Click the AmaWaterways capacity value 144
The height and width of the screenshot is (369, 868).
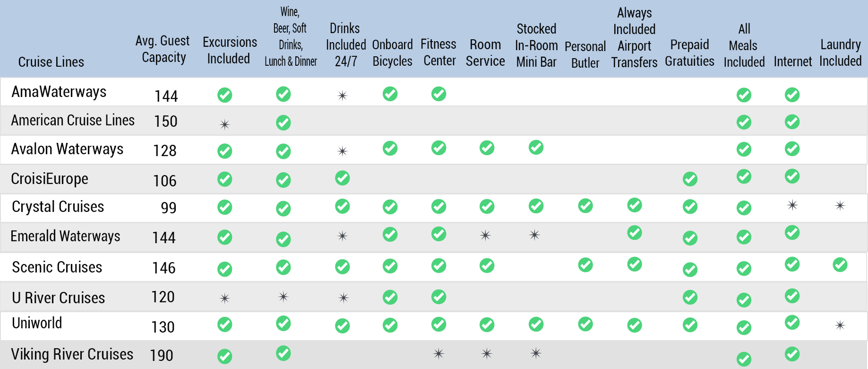pos(166,97)
